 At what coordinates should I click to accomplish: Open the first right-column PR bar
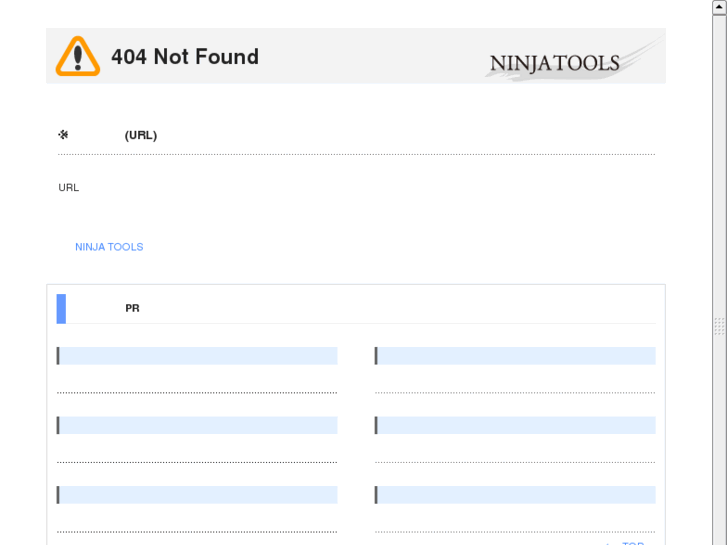(x=515, y=356)
